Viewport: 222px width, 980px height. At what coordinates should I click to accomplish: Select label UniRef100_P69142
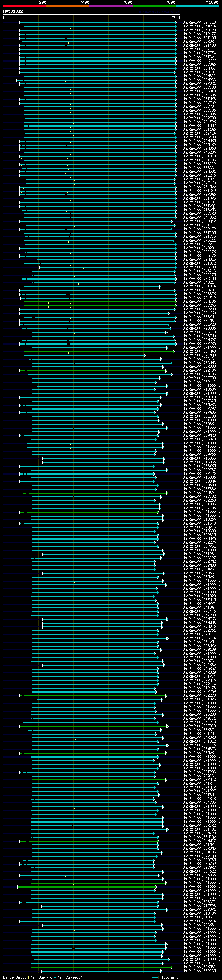(199, 382)
